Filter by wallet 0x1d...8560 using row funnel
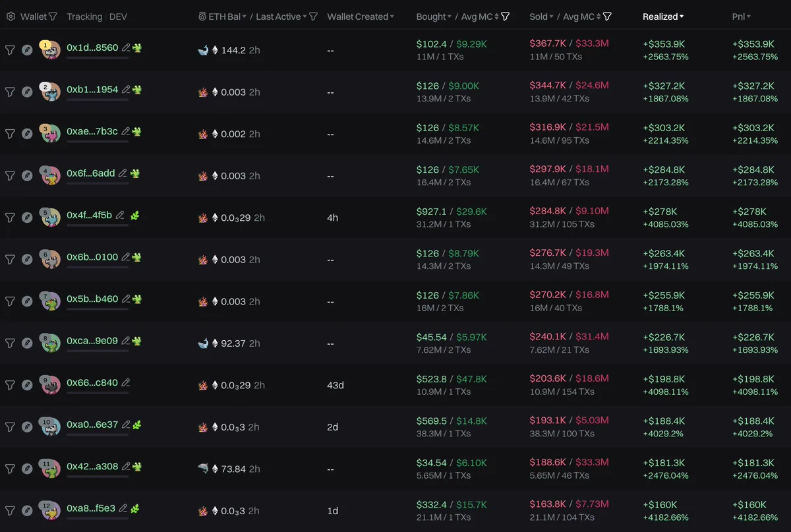791x532 pixels. coord(10,50)
